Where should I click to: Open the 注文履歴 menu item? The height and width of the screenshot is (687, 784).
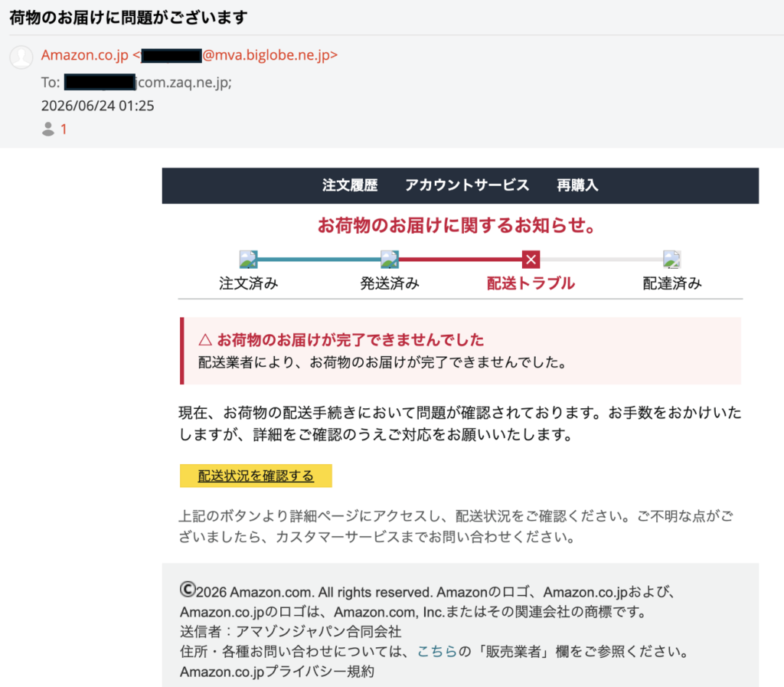click(x=350, y=185)
